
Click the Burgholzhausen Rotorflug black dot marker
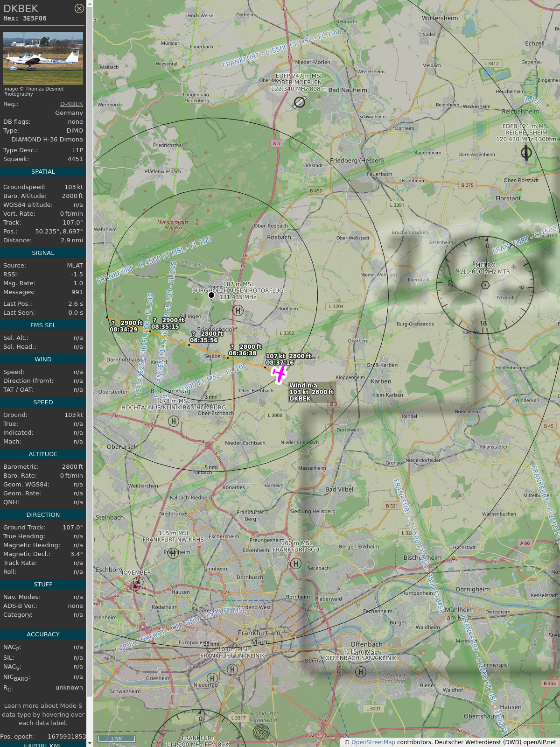(211, 295)
